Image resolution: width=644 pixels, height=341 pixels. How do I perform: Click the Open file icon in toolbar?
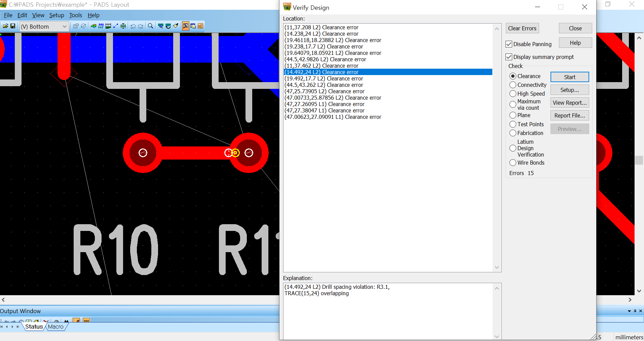click(5, 26)
